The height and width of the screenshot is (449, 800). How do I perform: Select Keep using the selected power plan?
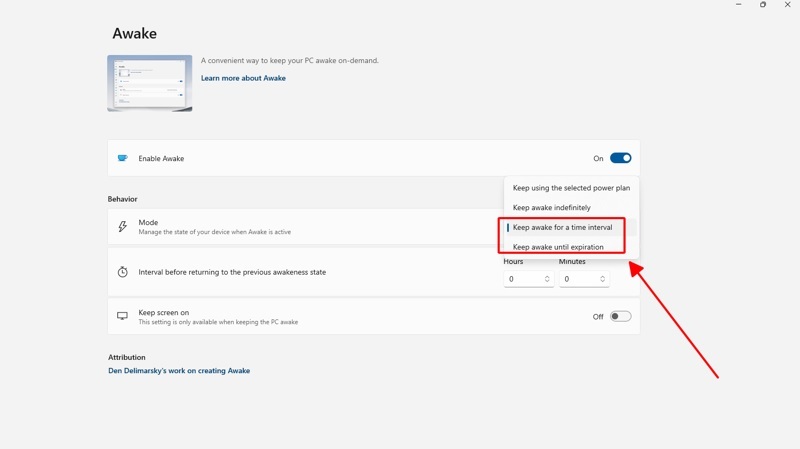click(x=571, y=188)
